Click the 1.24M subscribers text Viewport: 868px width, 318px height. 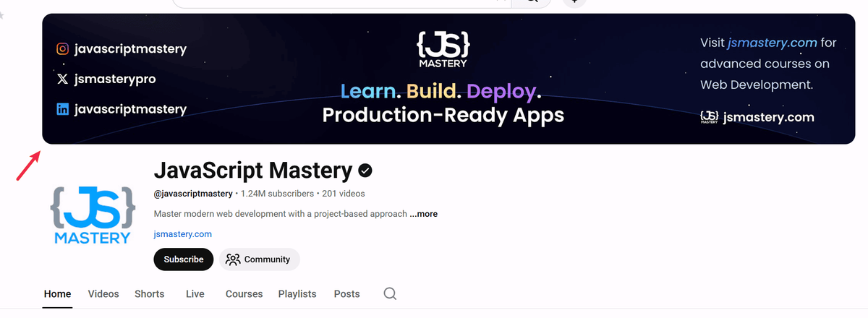278,194
